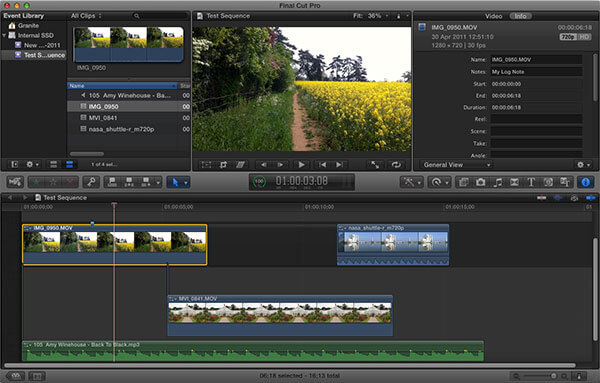Select the '105 Amy Winehouse - Ba...' clip row

tap(129, 96)
